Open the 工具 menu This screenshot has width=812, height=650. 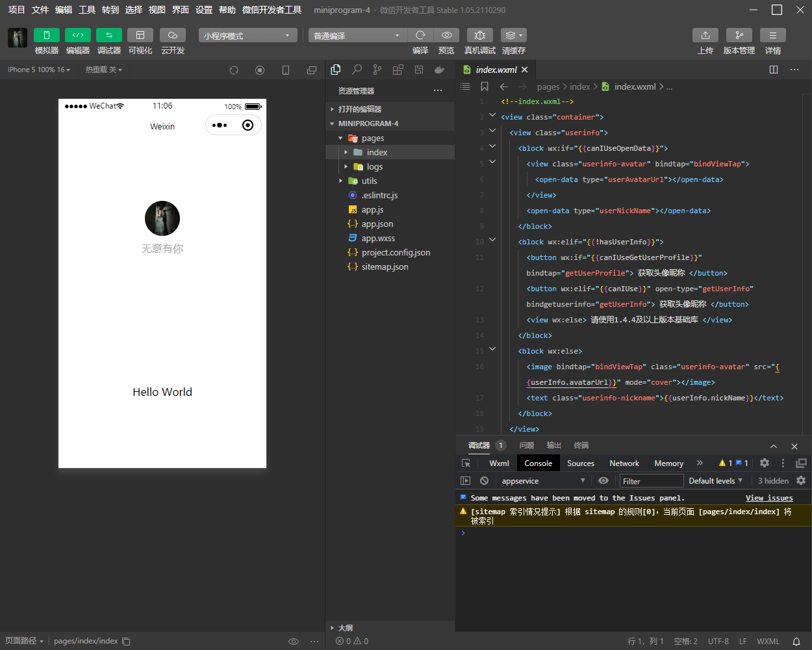87,10
